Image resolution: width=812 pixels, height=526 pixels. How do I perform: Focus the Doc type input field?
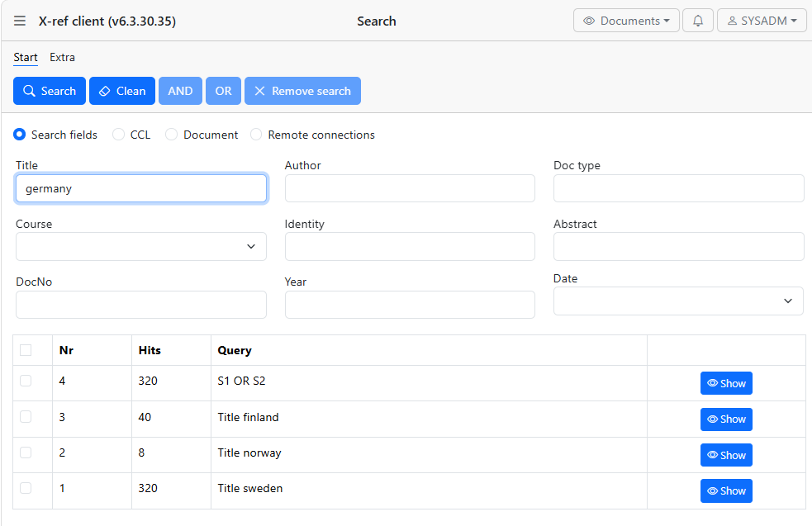click(x=678, y=188)
